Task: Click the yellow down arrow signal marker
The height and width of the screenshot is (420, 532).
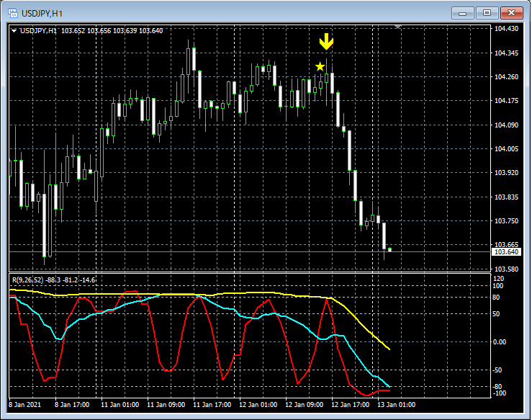Action: 326,41
